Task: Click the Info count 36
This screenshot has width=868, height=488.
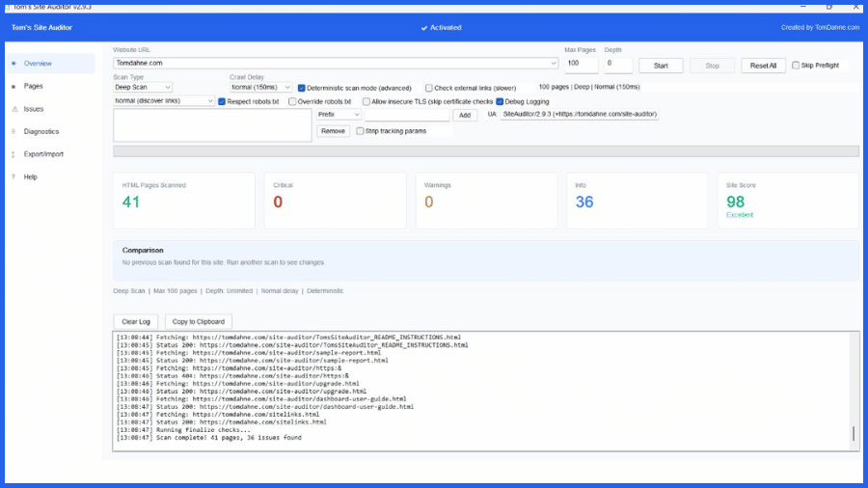Action: [x=584, y=202]
